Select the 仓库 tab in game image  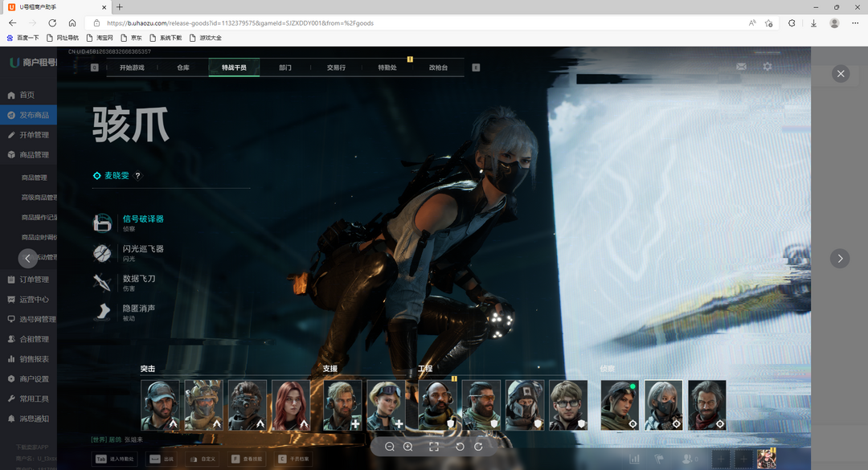click(x=183, y=67)
